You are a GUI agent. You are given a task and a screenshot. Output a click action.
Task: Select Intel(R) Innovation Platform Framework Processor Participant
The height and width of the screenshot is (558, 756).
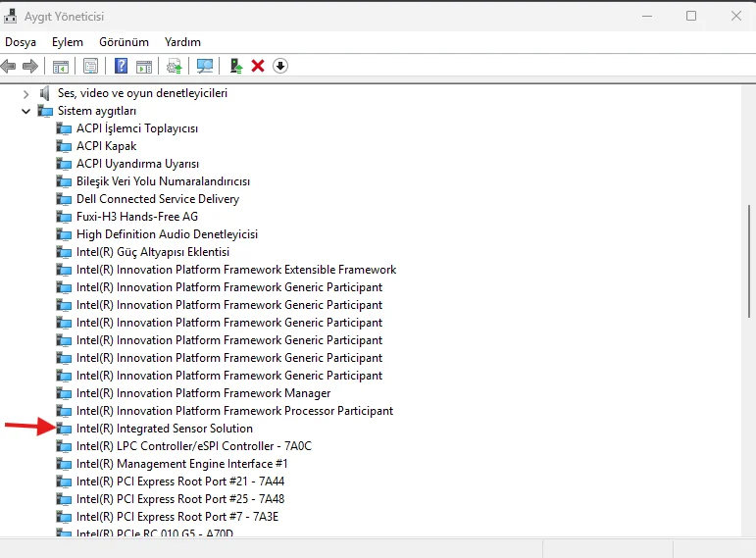(234, 411)
